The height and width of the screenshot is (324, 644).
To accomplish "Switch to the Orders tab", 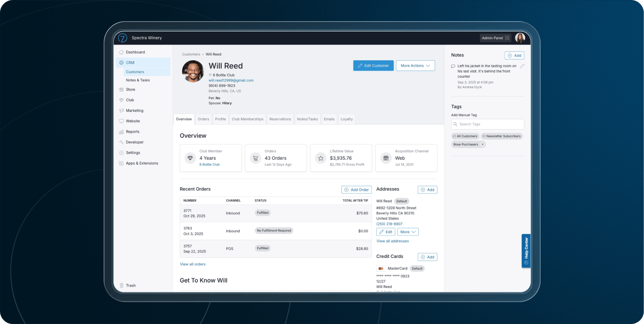I will (203, 119).
